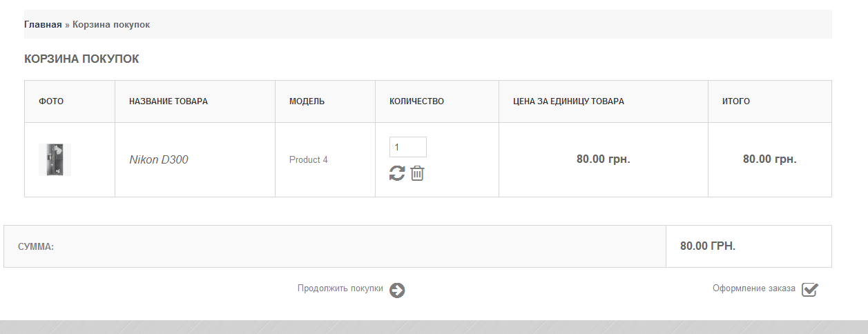Click the Product 4 model text
This screenshot has width=868, height=334.
pyautogui.click(x=308, y=160)
